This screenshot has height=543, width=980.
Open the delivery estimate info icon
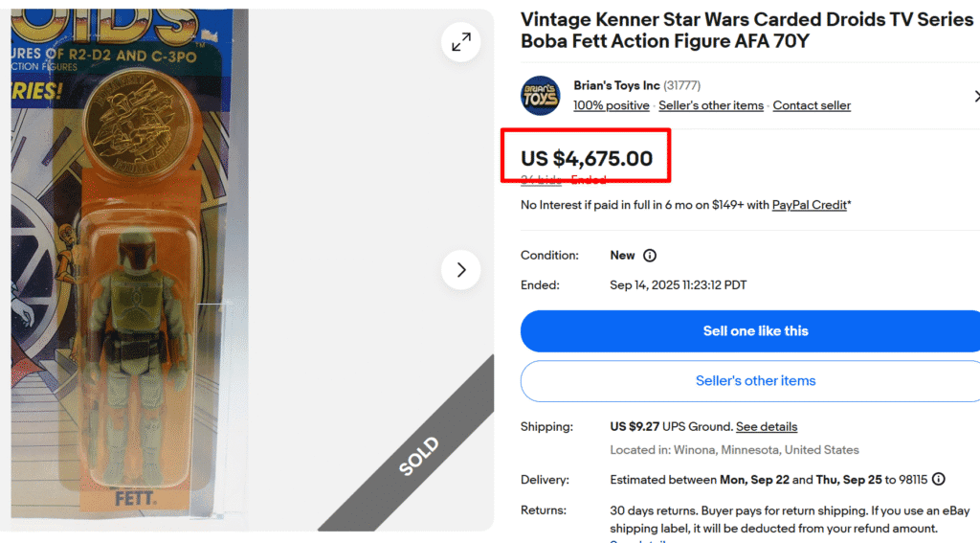[x=938, y=480]
